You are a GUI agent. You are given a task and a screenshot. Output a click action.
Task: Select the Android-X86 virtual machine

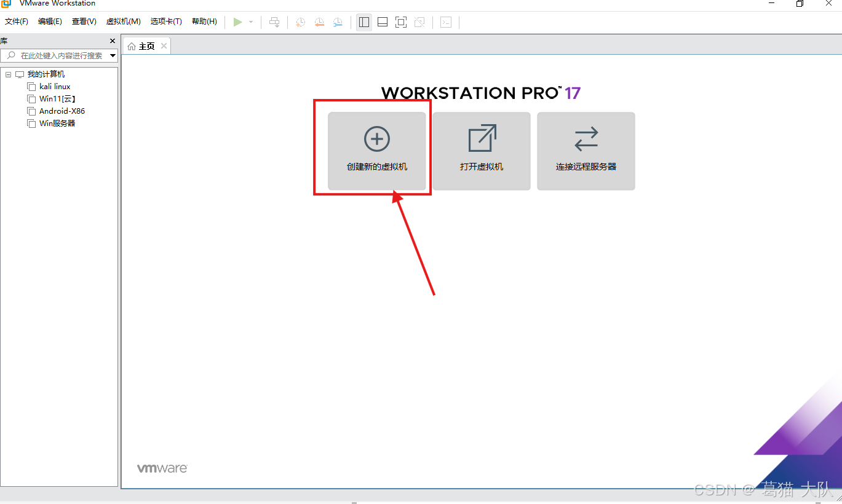(x=62, y=111)
